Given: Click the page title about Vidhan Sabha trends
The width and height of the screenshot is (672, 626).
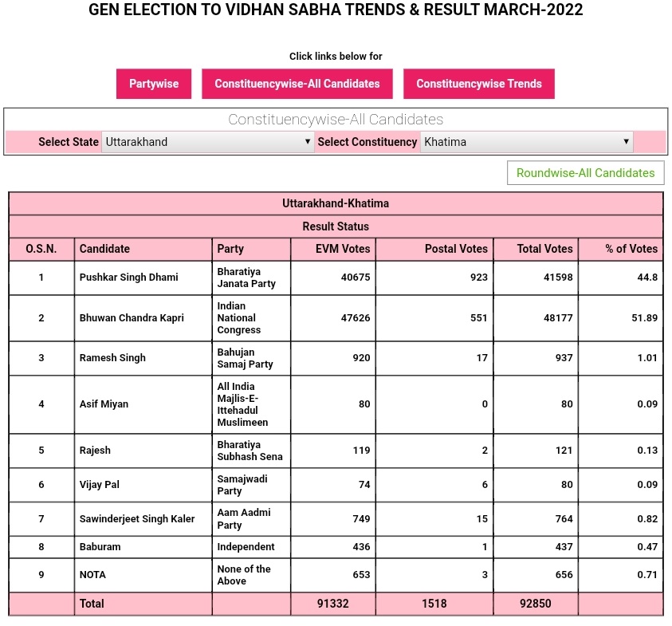Looking at the screenshot, I should (336, 10).
